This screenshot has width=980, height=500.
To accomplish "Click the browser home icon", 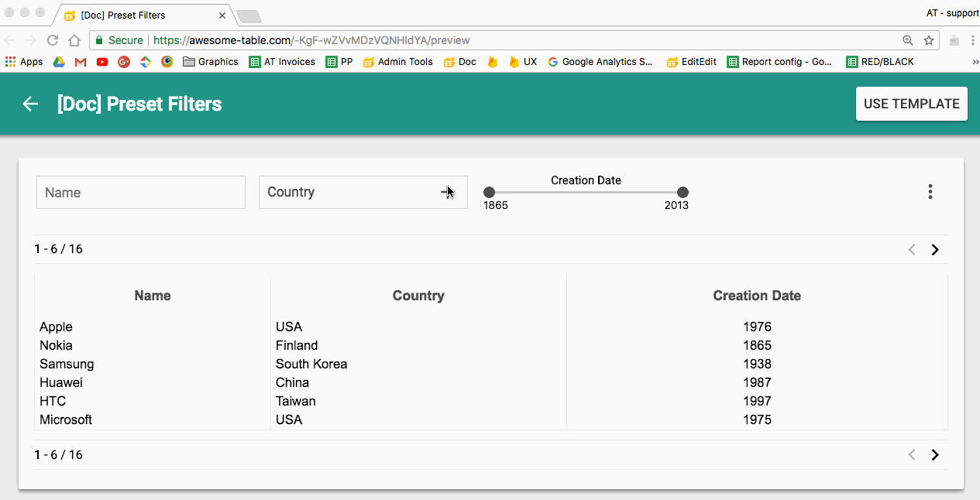I will coord(74,40).
